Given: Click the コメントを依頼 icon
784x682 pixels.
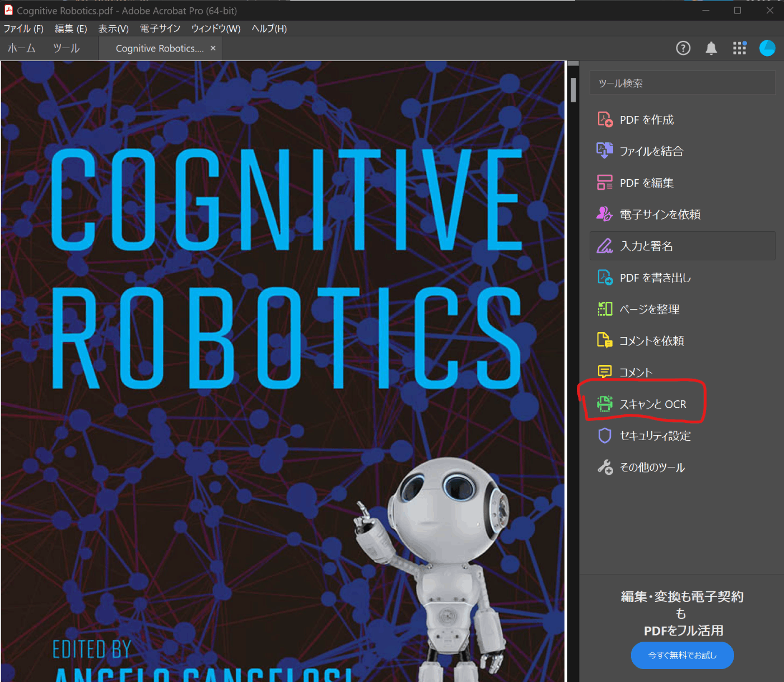Looking at the screenshot, I should 605,340.
